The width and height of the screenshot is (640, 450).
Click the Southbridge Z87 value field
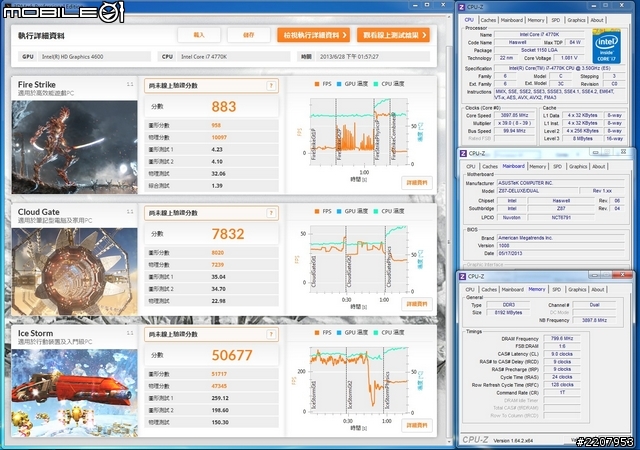point(561,209)
